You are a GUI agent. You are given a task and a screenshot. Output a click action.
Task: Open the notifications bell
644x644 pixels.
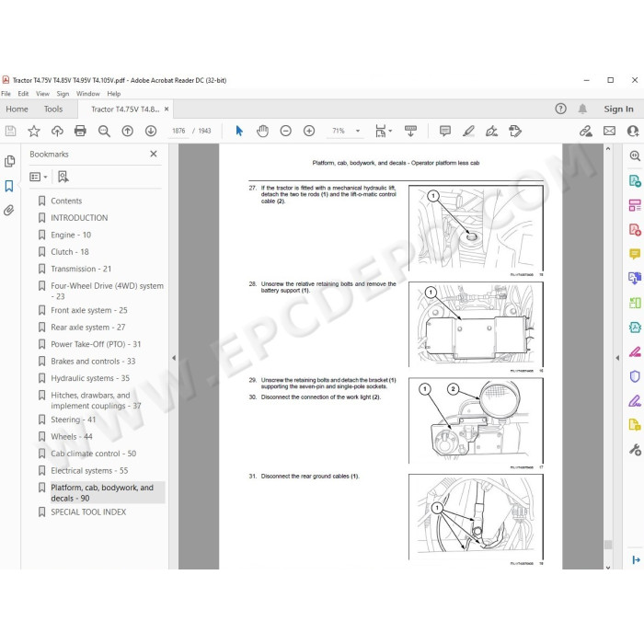click(x=582, y=109)
